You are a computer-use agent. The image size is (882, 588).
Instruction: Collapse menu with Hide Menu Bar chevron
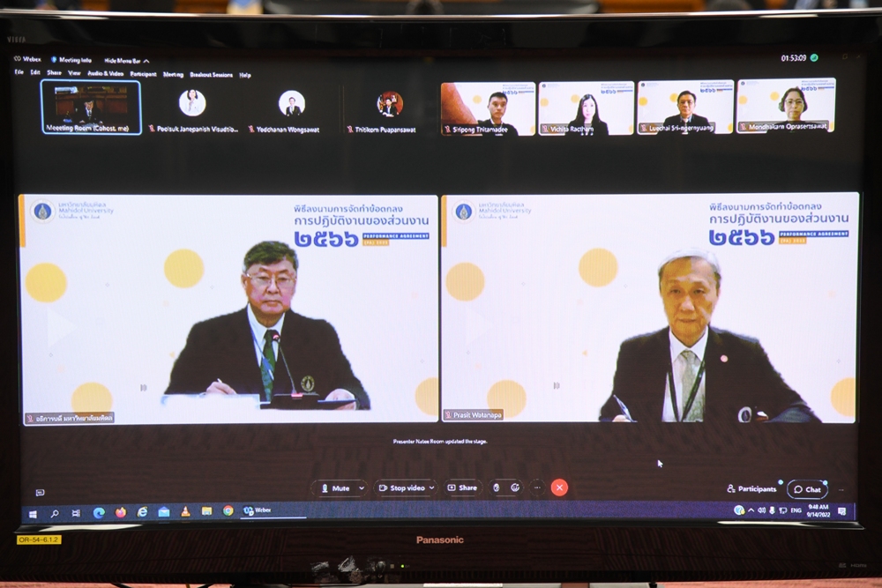(x=148, y=61)
